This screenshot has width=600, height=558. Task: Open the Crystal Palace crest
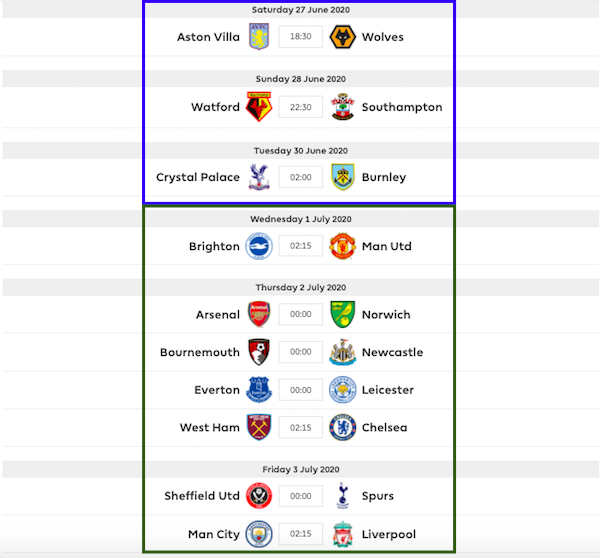[258, 177]
